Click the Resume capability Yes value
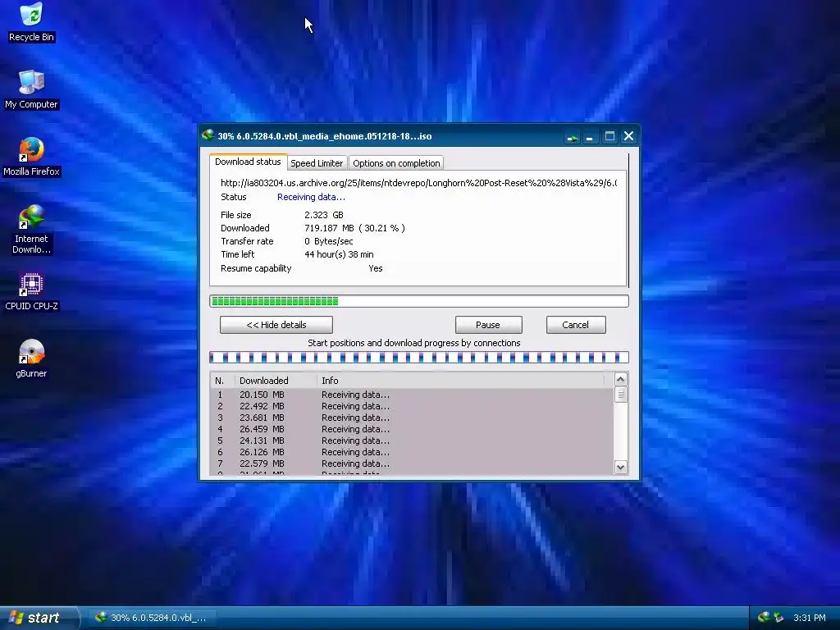 point(376,268)
